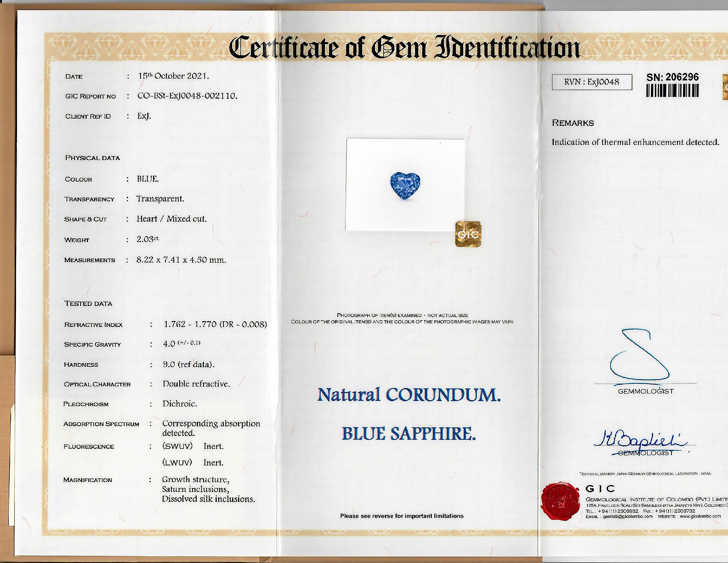Image resolution: width=728 pixels, height=563 pixels.
Task: Click the upper gemmologist blue signature
Action: click(x=639, y=355)
